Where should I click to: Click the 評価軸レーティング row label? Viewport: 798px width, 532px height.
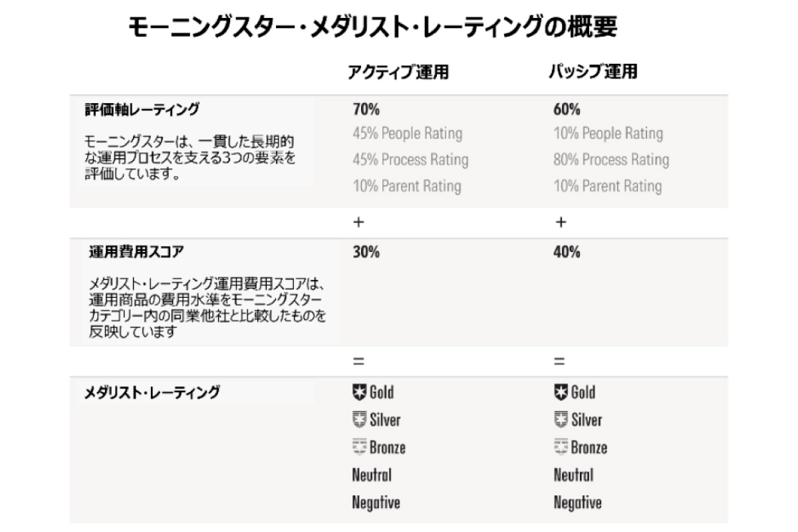[x=142, y=109]
